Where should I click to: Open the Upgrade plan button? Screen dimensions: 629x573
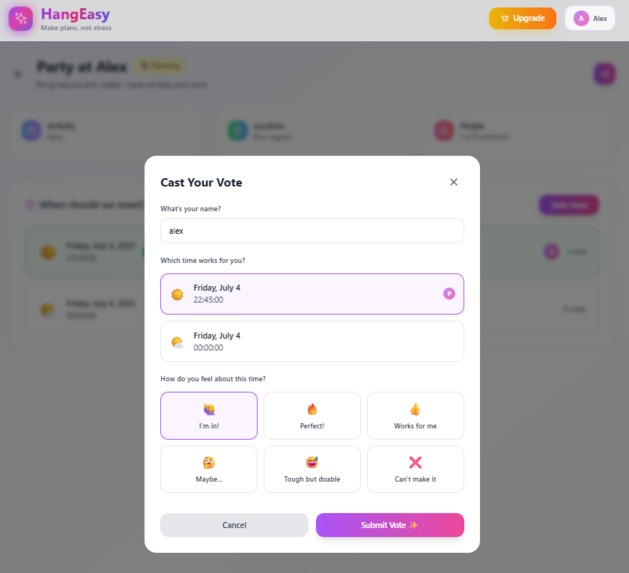[522, 18]
